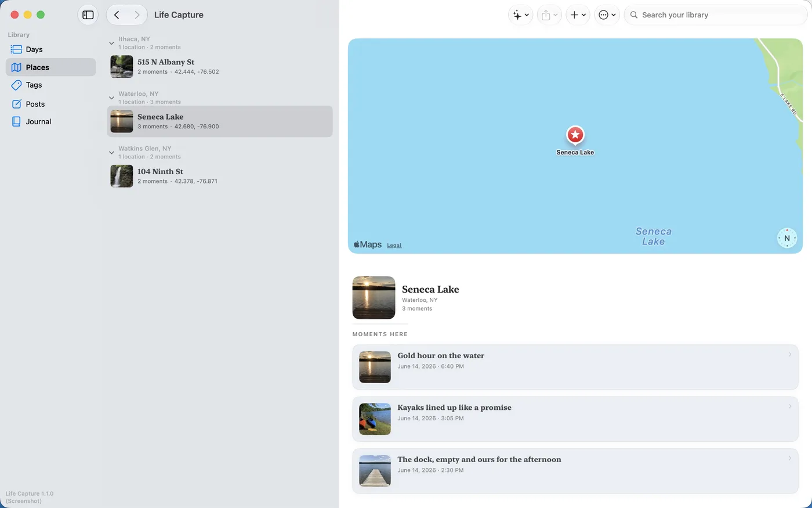Screen dimensions: 812x508
Task: Open the plus add menu
Action: click(578, 15)
